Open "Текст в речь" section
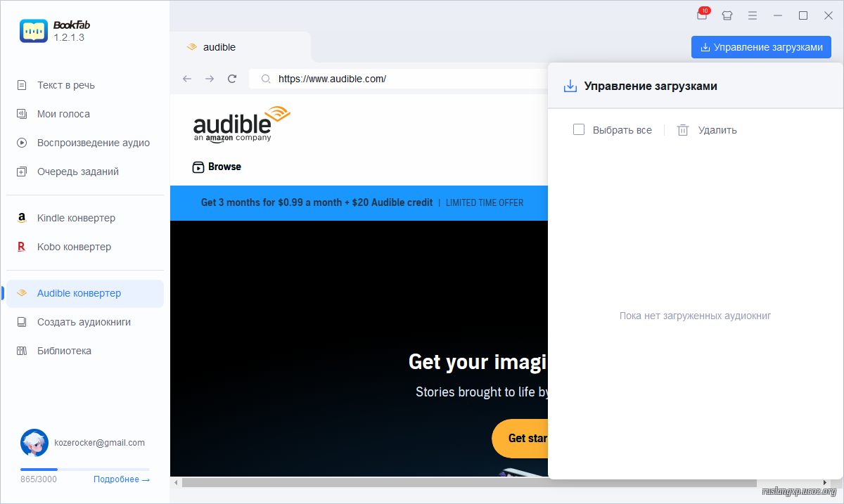Image resolution: width=844 pixels, height=504 pixels. click(66, 85)
